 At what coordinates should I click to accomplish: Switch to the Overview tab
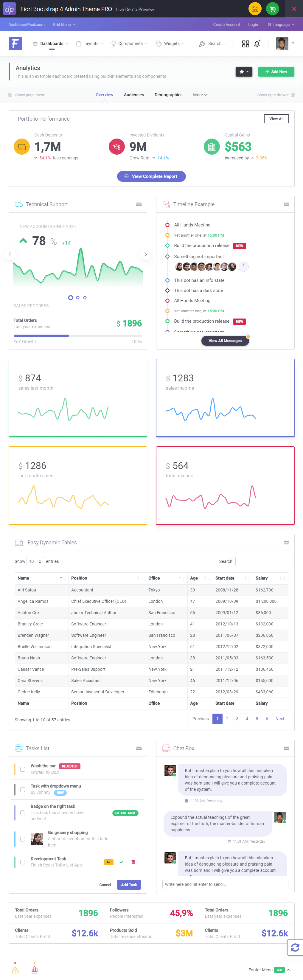coord(105,95)
